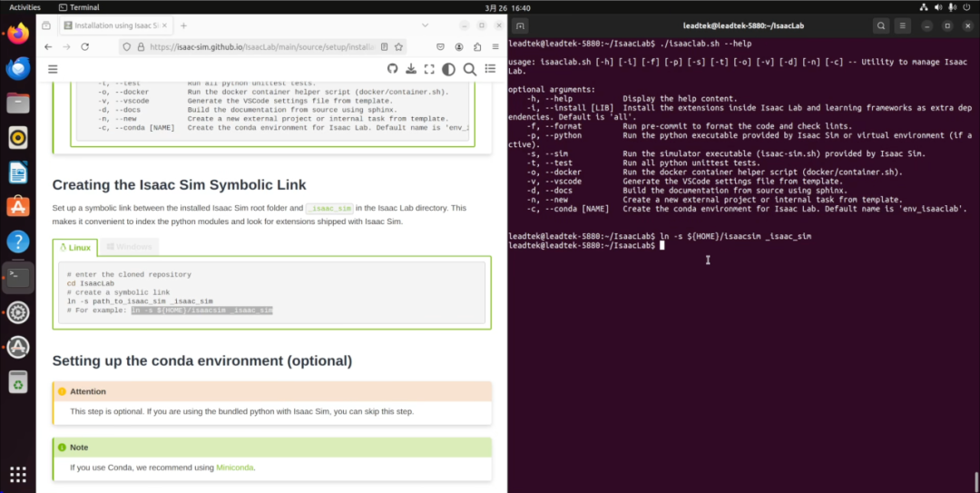Open documentation search magnifier
This screenshot has height=493, width=980.
[469, 69]
